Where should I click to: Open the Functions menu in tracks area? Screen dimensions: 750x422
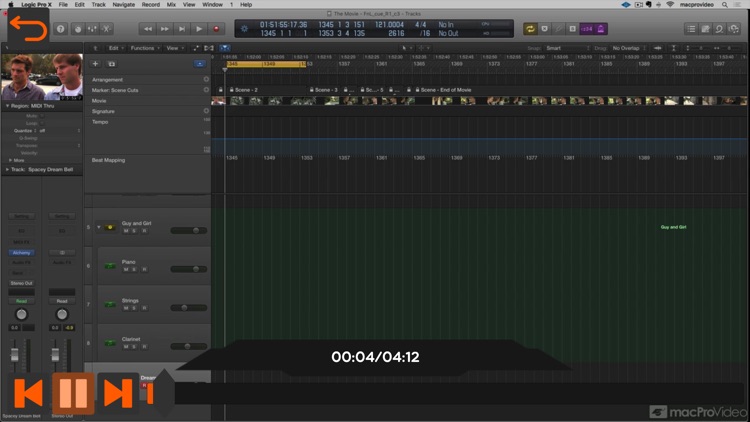click(144, 48)
